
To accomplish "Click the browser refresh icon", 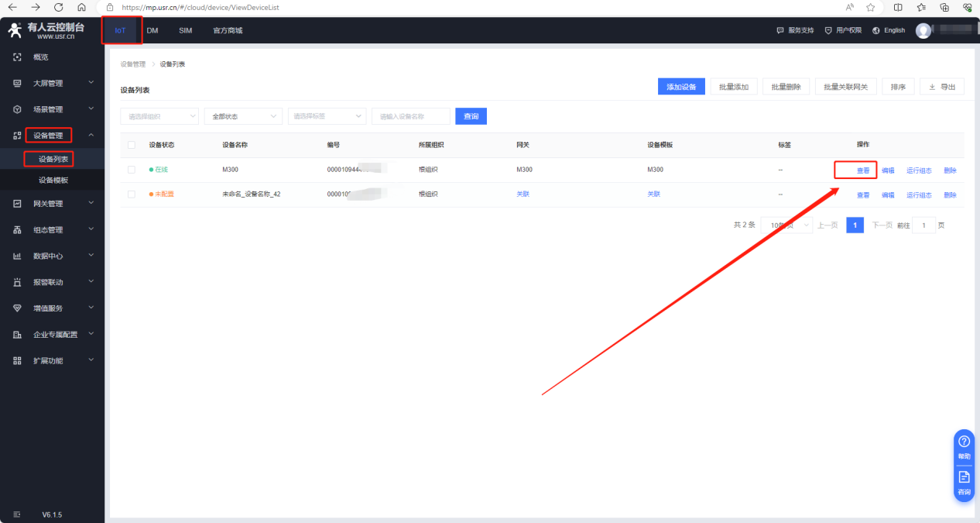I will (x=58, y=7).
